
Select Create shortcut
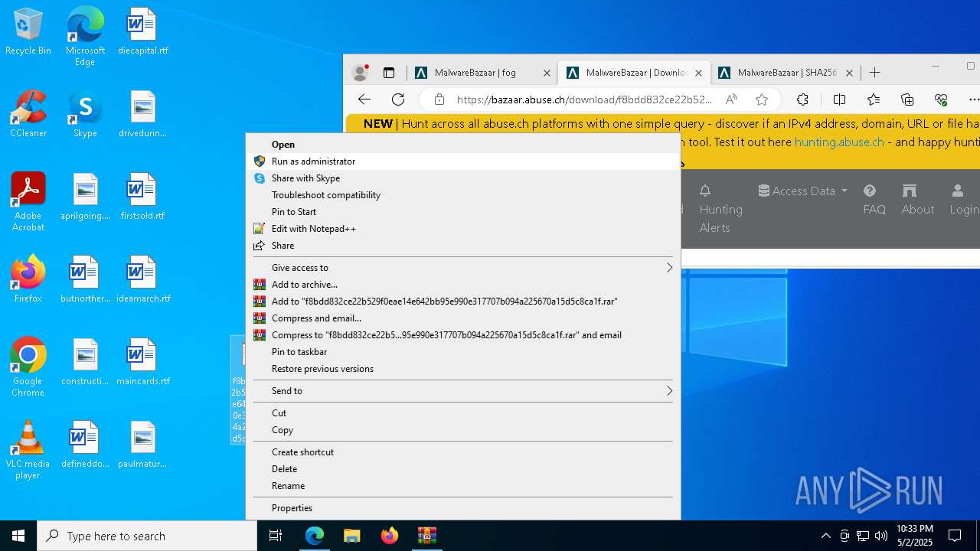[462, 452]
